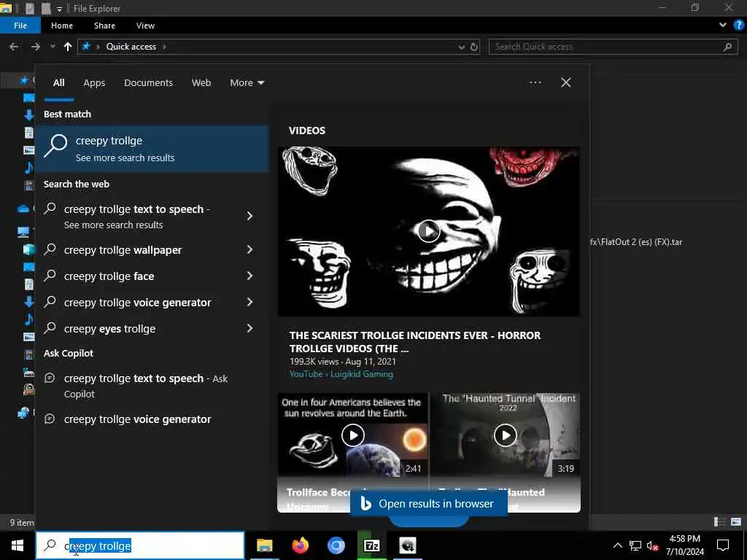Screen dimensions: 747x560
Task: Open the best match creepy trollge result
Action: (152, 149)
